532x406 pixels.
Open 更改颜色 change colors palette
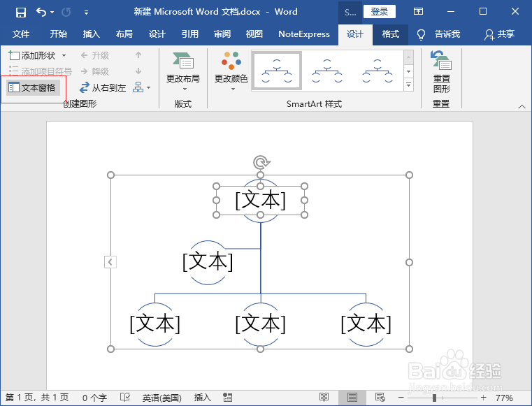(231, 72)
